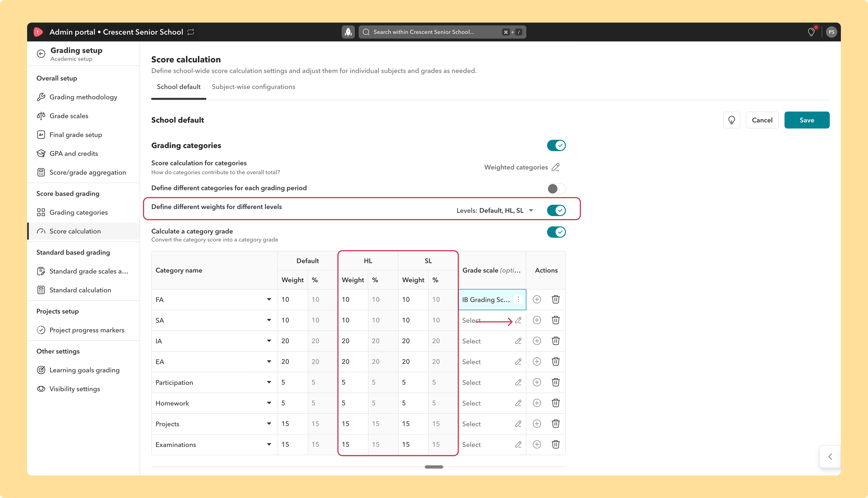Select the Score calculation sidebar item
This screenshot has height=498, width=868.
tap(83, 231)
